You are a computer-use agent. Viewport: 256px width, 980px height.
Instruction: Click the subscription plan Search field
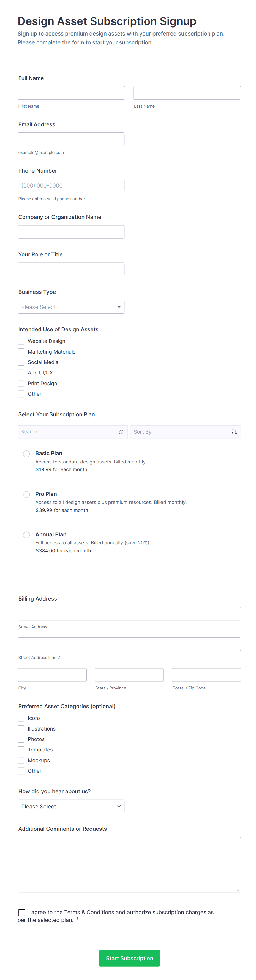(x=68, y=432)
